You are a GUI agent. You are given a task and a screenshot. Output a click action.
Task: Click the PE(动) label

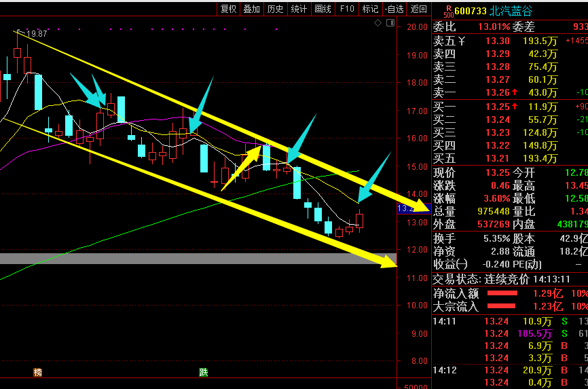(x=527, y=265)
